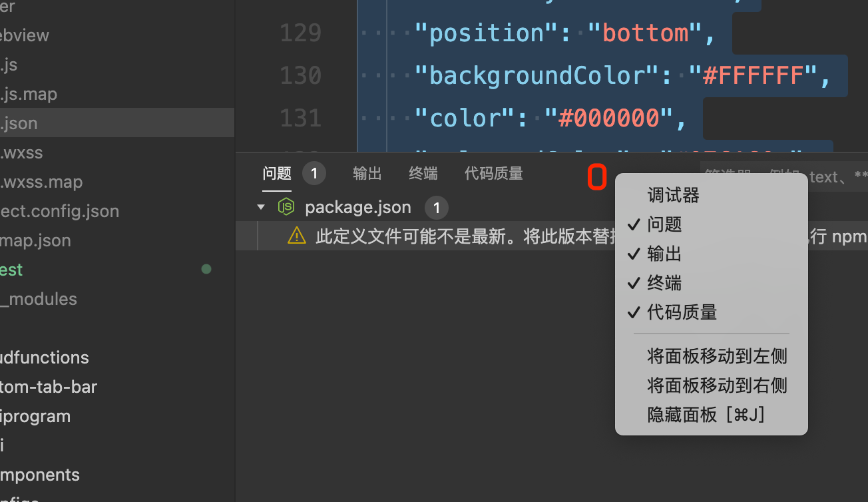868x502 pixels.
Task: Collapse the package.json problems group
Action: (x=262, y=207)
